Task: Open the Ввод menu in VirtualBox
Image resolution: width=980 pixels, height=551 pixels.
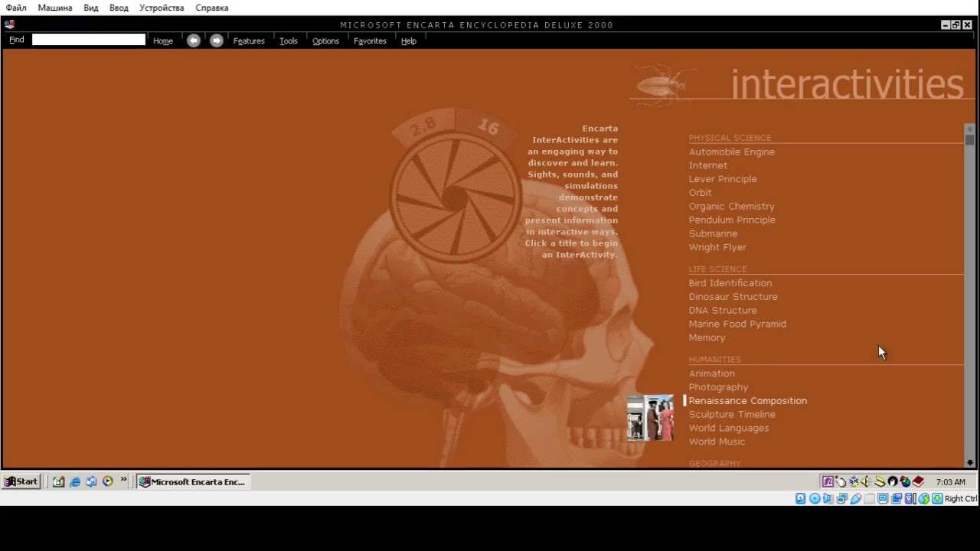Action: (119, 8)
